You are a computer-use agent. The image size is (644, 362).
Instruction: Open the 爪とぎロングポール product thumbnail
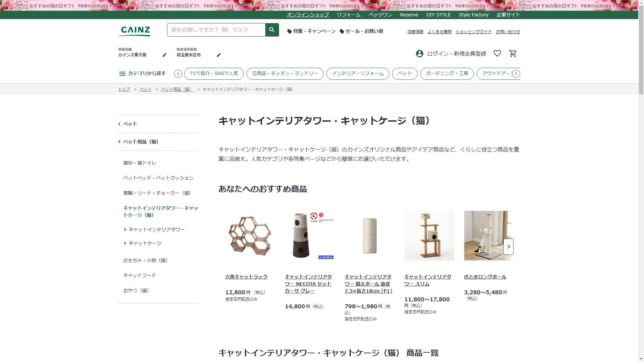(x=488, y=236)
